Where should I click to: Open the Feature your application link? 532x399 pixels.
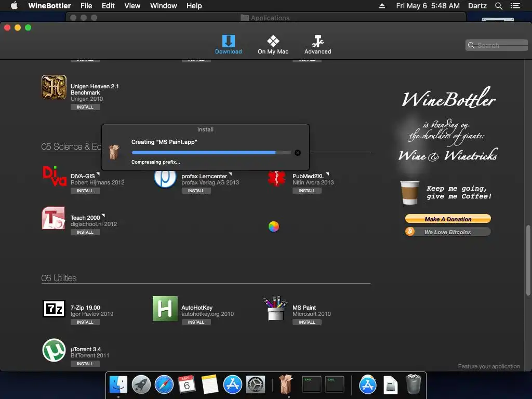[x=488, y=366]
